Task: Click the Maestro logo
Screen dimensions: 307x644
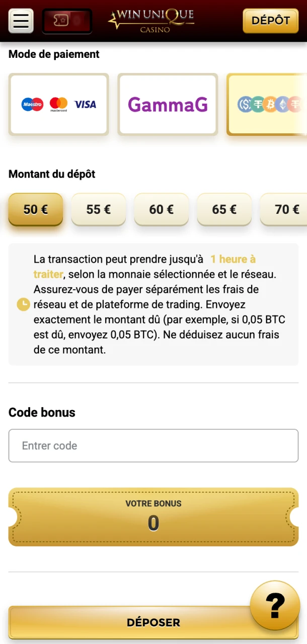Action: 32,104
